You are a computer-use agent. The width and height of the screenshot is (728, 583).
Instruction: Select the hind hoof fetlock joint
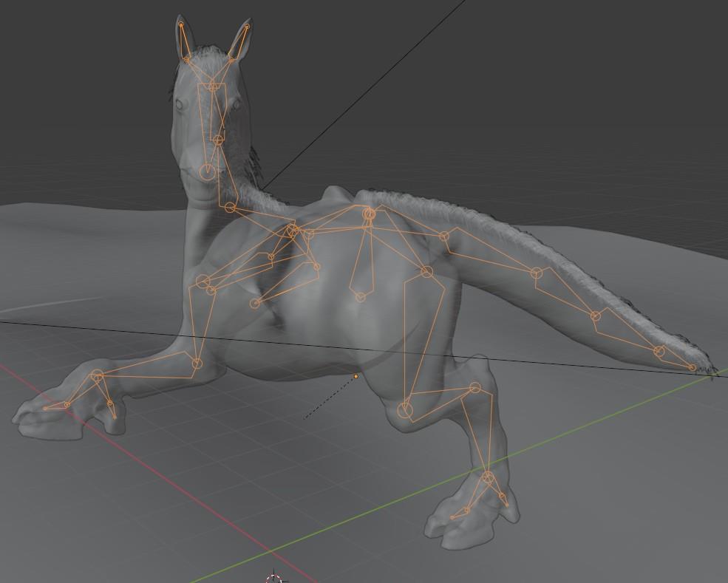coord(488,478)
